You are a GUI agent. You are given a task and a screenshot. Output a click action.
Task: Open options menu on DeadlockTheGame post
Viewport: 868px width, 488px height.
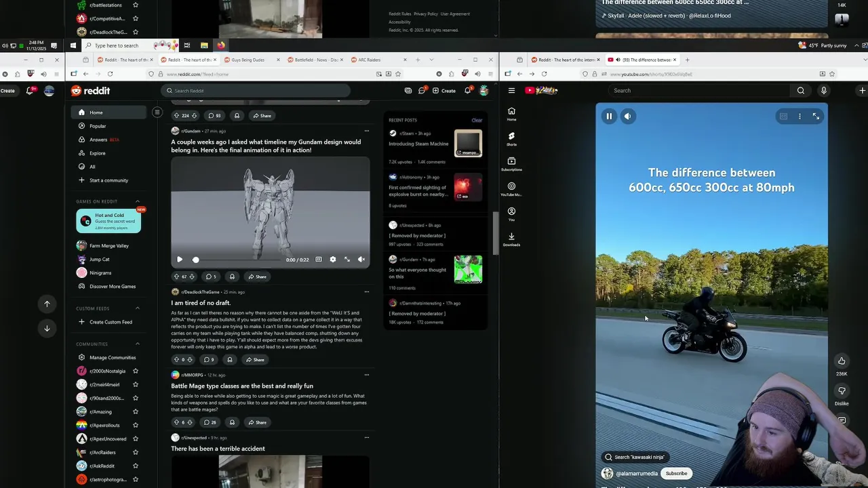367,292
